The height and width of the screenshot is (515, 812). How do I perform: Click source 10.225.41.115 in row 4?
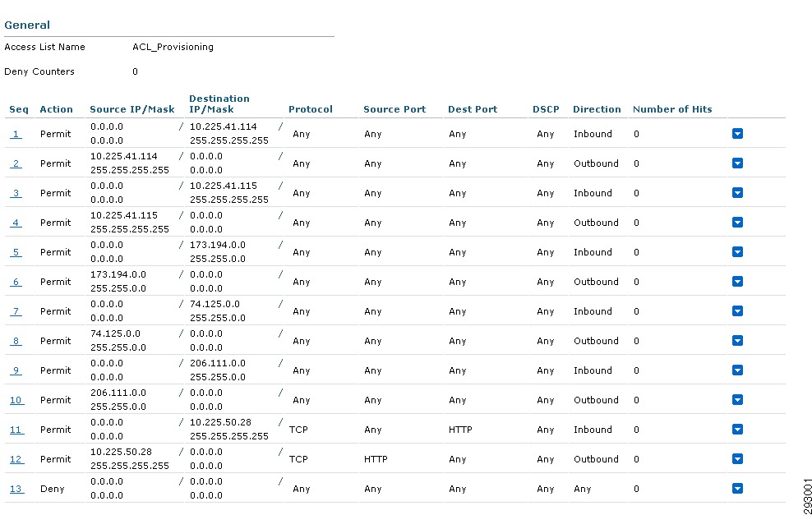click(x=124, y=215)
